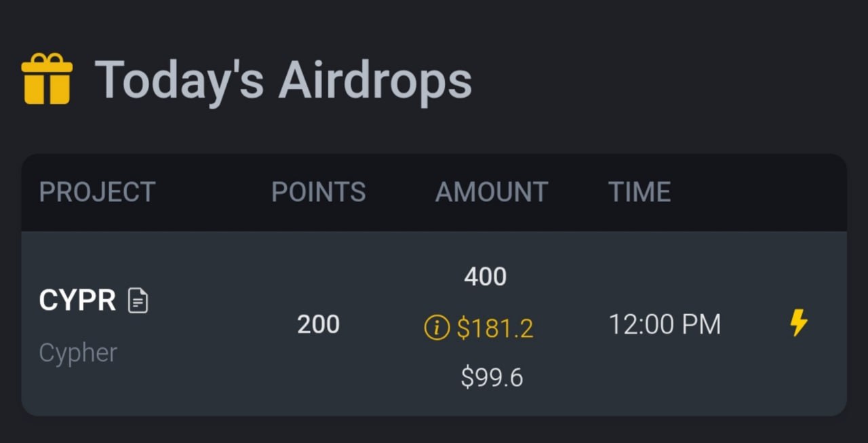Image resolution: width=868 pixels, height=443 pixels.
Task: Click the empty row space between 200 and $181.2
Action: point(380,325)
